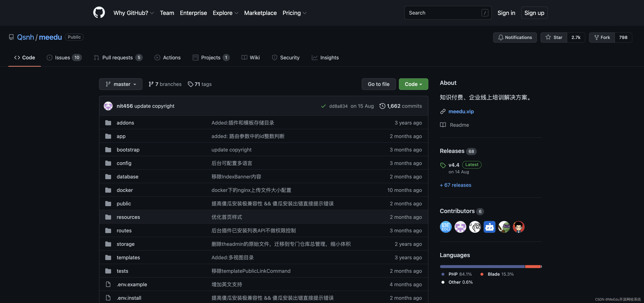Image resolution: width=644 pixels, height=303 pixels.
Task: Open the green Code dropdown
Action: click(413, 84)
